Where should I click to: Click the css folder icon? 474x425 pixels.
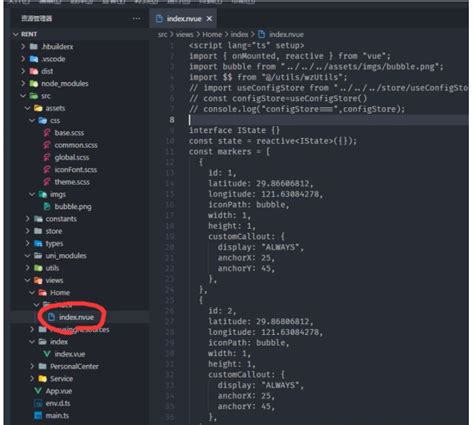click(x=43, y=121)
